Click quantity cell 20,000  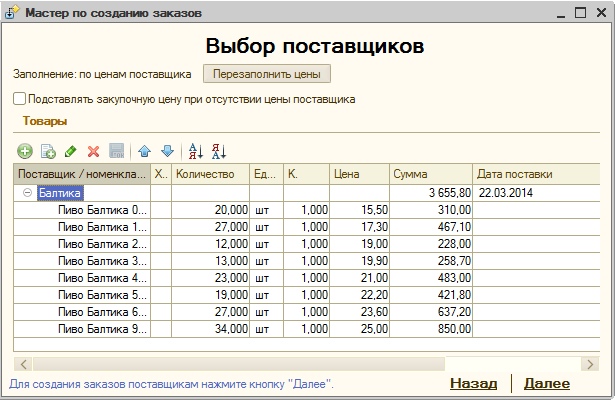click(210, 210)
